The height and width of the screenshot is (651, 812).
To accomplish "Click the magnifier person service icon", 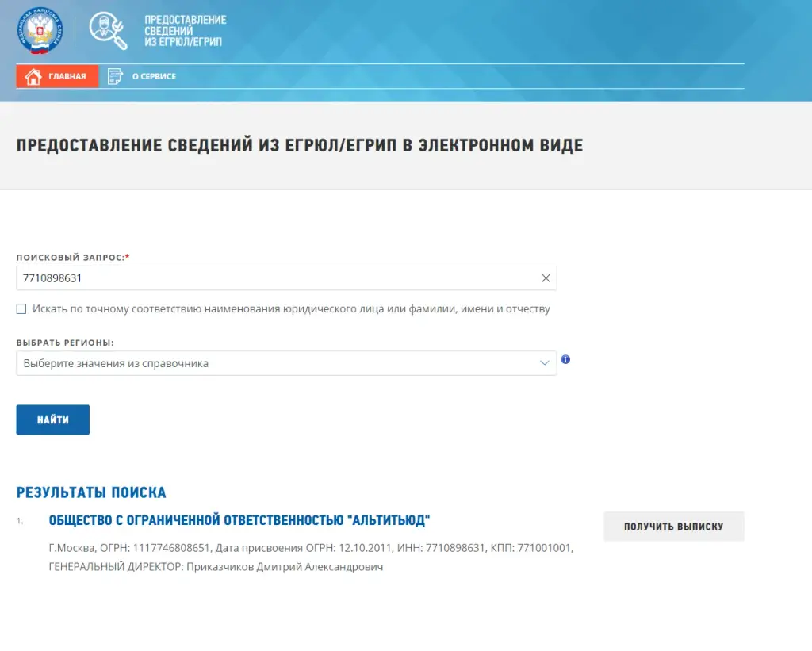I will click(x=108, y=31).
